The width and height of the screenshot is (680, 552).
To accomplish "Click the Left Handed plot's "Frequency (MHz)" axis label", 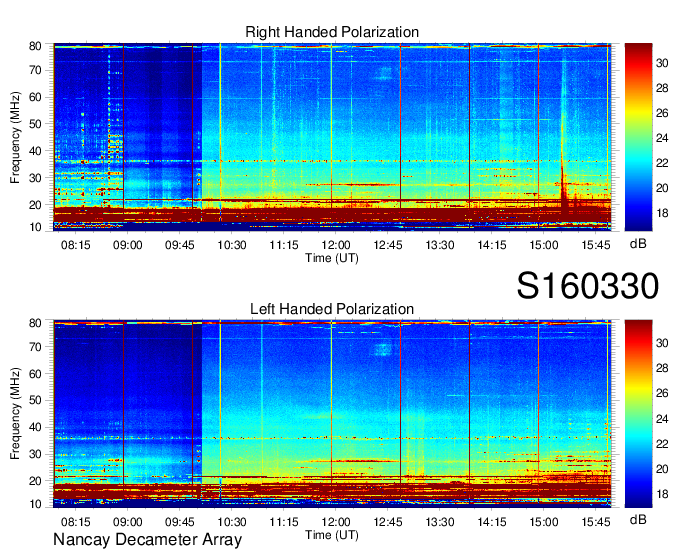I will pos(15,413).
